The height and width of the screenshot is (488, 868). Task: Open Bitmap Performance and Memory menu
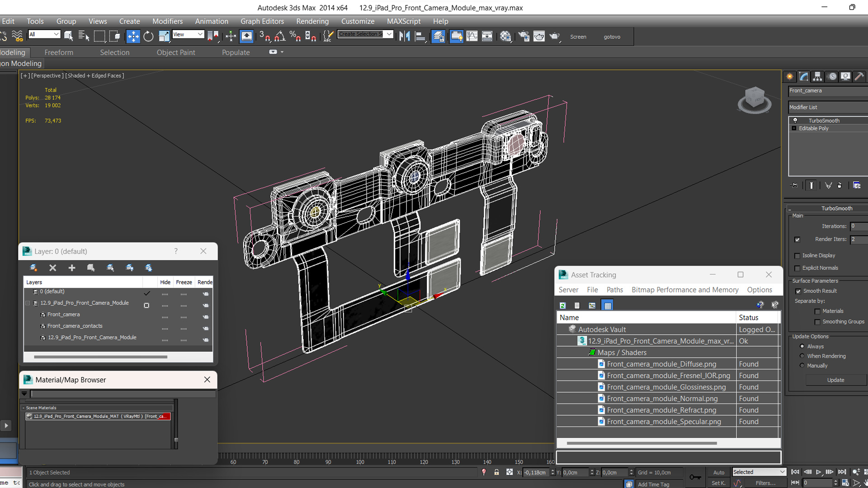(685, 290)
